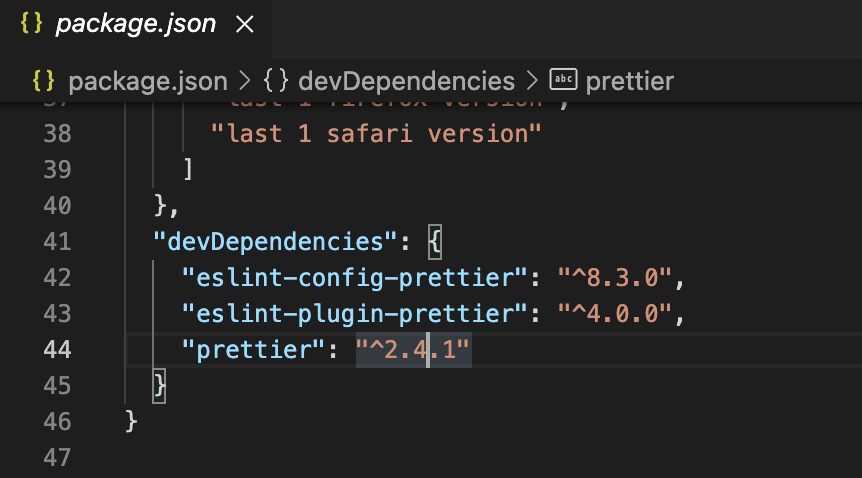Click highlighted closing brace on line 45

click(x=159, y=386)
